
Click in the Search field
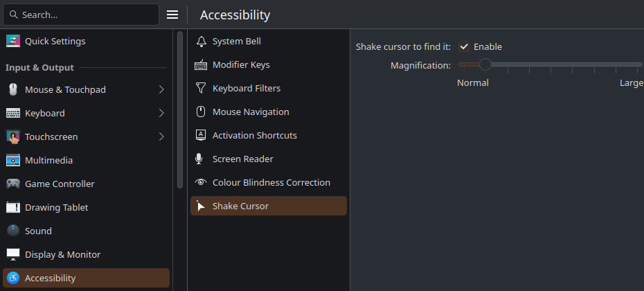81,15
